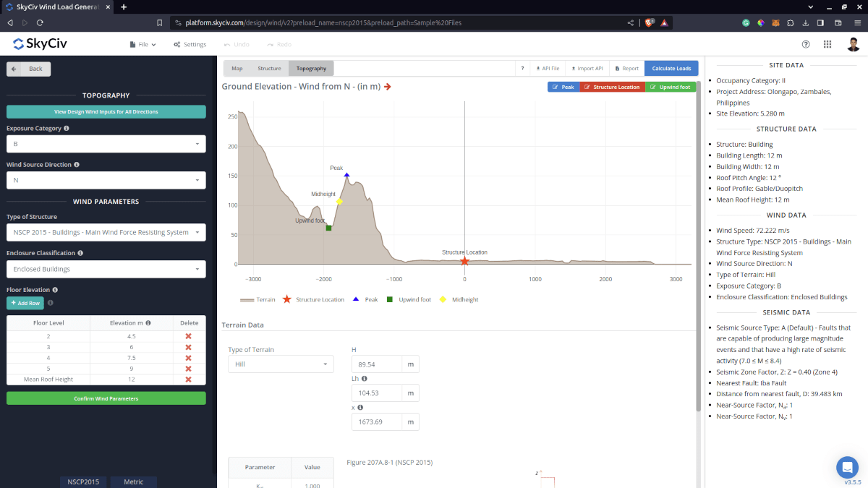Expand the Type of Terrain dropdown

pyautogui.click(x=281, y=364)
